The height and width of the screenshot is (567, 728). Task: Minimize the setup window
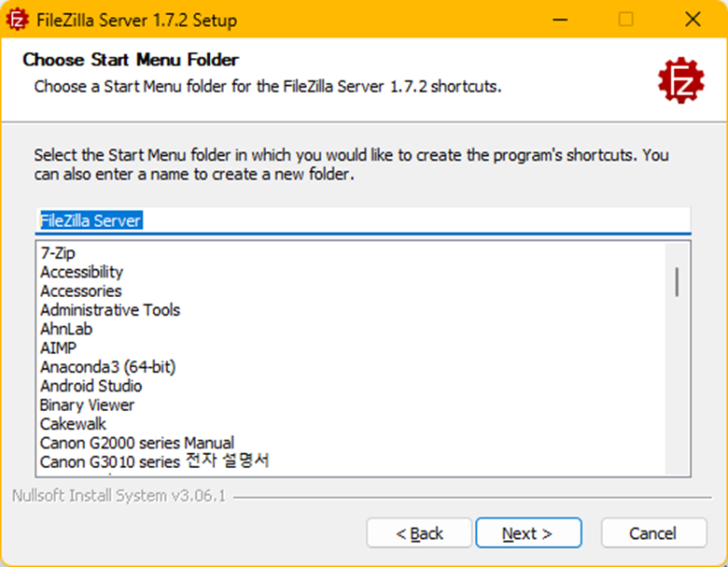(x=560, y=20)
